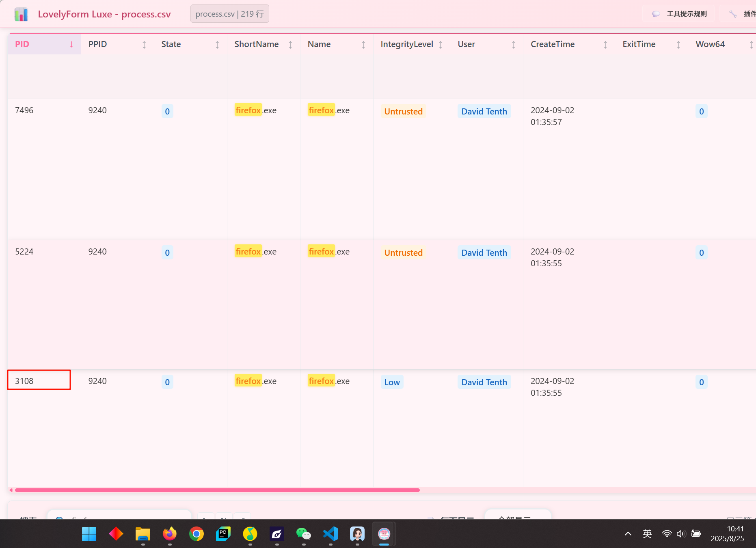This screenshot has height=548, width=756.
Task: Open Visual Studio Code from the taskbar
Action: pos(330,534)
